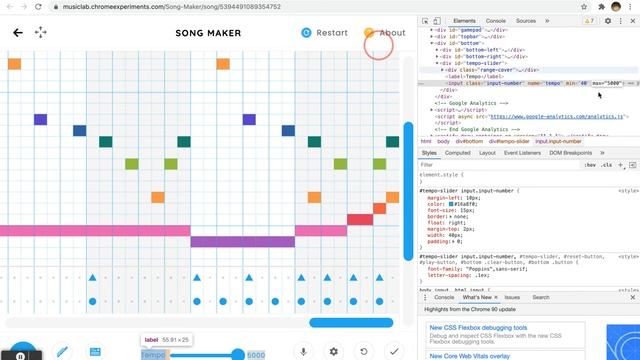Toggle the .cls class editor button
The image size is (640, 360).
(607, 165)
